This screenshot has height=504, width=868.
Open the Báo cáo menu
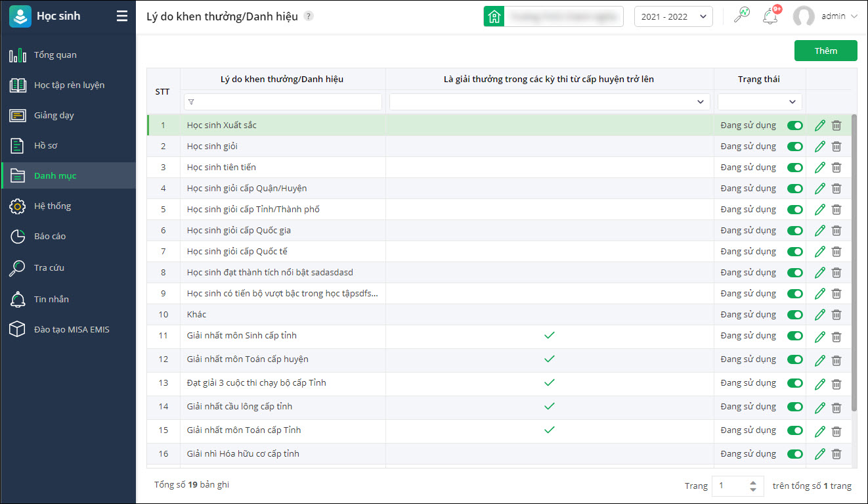(x=68, y=237)
